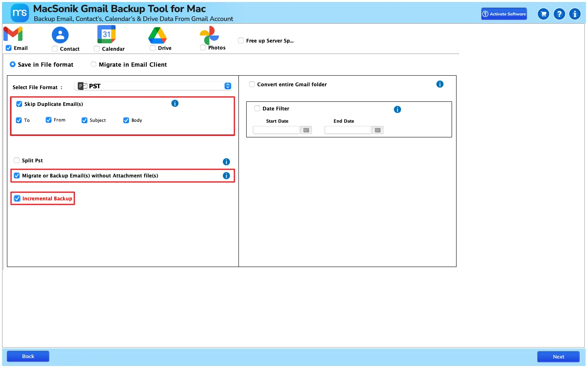This screenshot has width=588, height=368.
Task: Click the PST file format icon
Action: tap(82, 86)
